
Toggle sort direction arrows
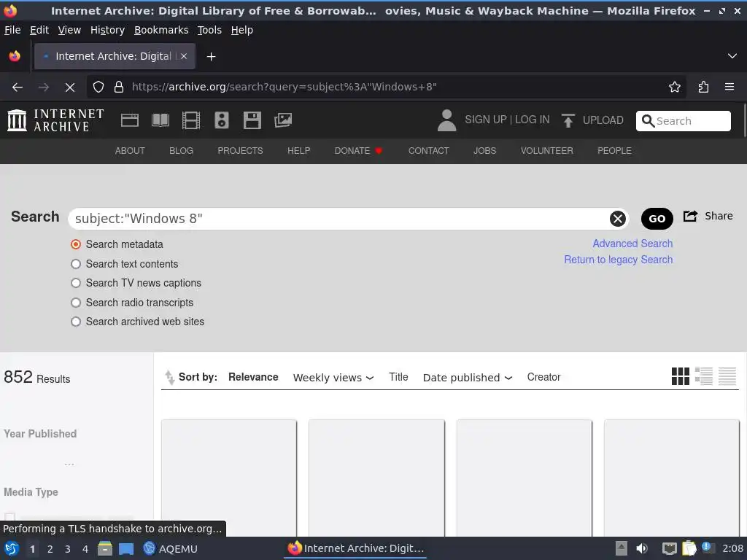169,377
